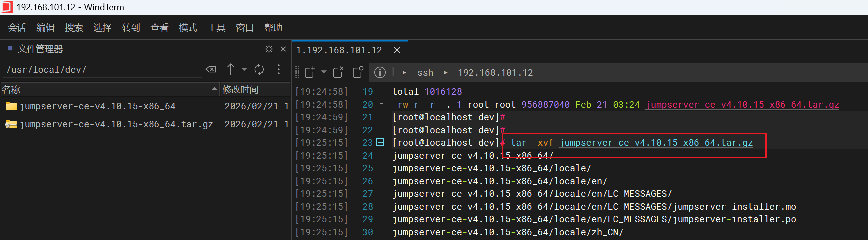Image resolution: width=868 pixels, height=240 pixels.
Task: Click the jumpserver-installer.po output line
Action: pos(594,219)
